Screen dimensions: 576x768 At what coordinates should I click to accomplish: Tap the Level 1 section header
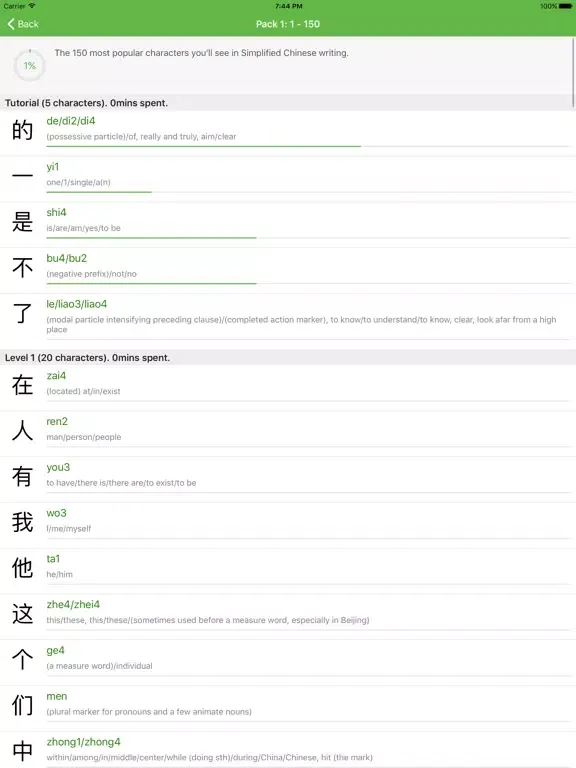click(288, 358)
